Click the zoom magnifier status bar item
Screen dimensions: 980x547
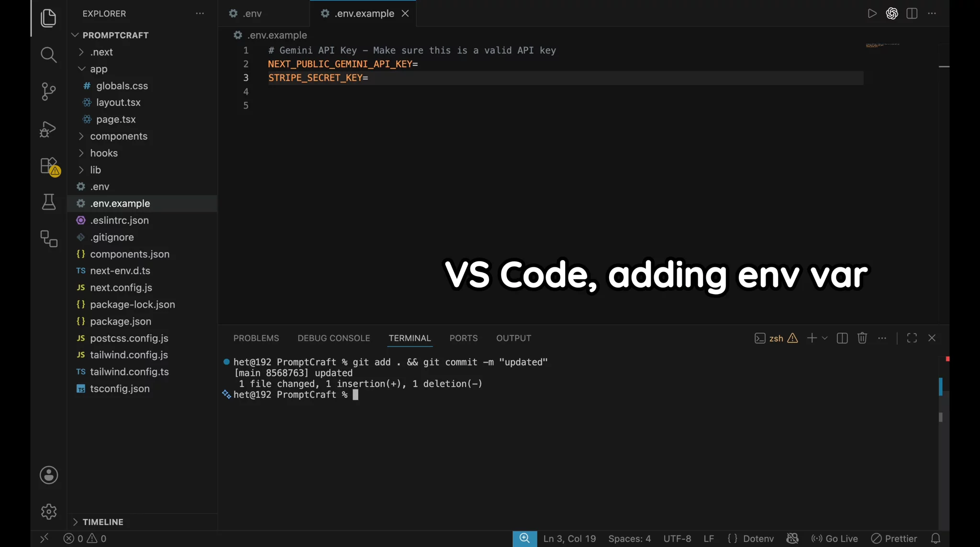coord(524,538)
